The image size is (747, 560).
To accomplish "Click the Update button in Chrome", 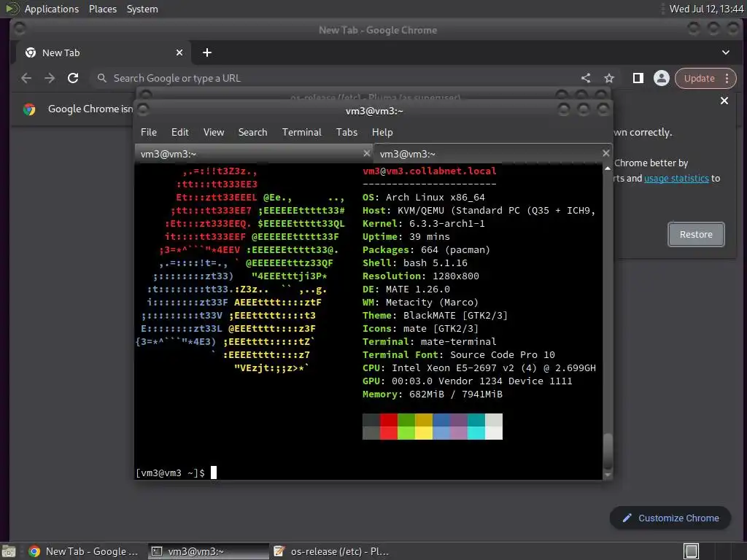I will click(x=699, y=79).
